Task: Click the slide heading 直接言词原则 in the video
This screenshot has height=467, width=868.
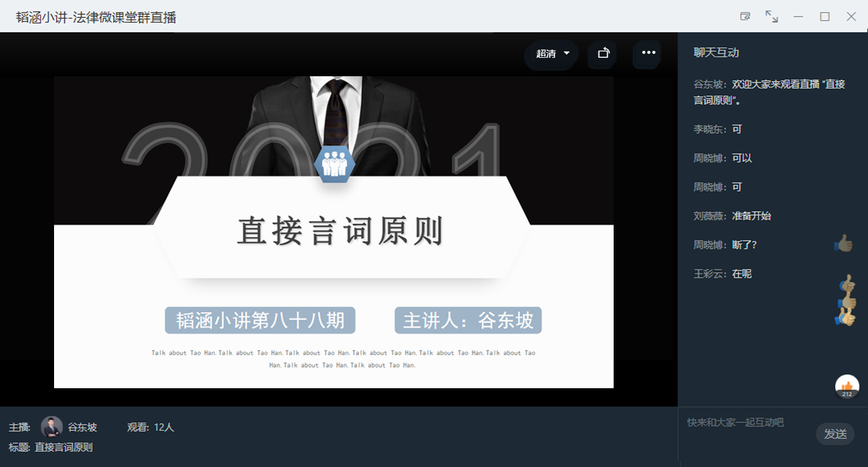Action: click(340, 231)
